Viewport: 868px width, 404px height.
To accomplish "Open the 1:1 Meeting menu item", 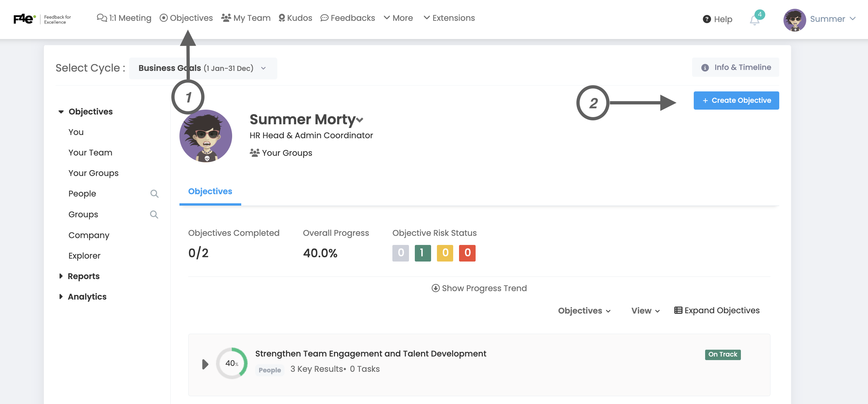I will point(124,18).
